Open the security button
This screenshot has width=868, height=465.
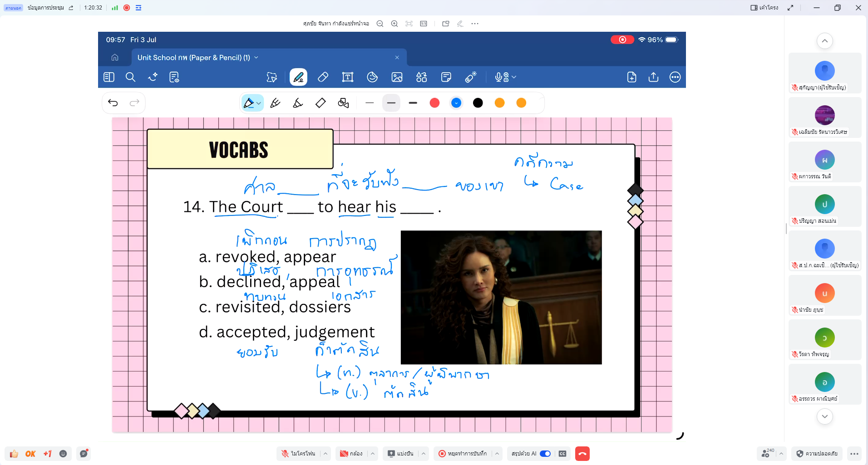(817, 454)
